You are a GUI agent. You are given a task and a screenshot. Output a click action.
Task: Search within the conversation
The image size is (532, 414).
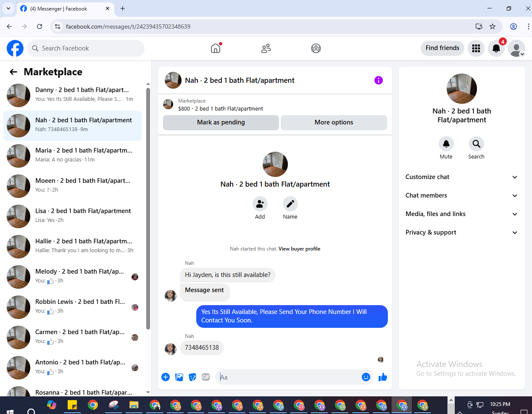click(476, 144)
